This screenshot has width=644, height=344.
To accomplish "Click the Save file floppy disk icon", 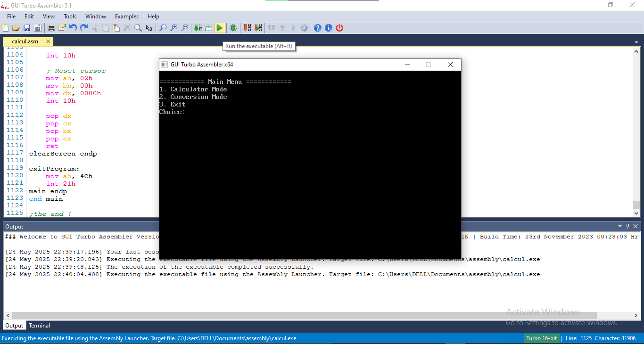I will coord(26,28).
